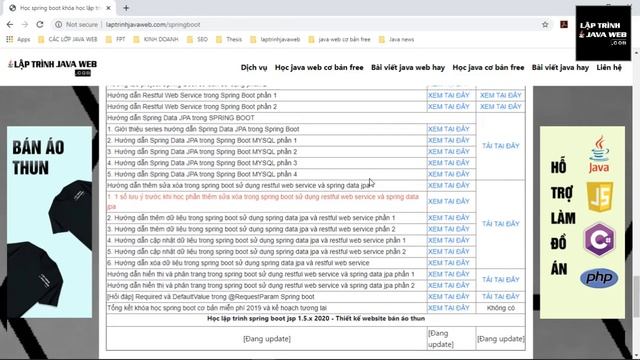Open Học java cơ bản free menu
The image size is (640, 360).
point(488,67)
